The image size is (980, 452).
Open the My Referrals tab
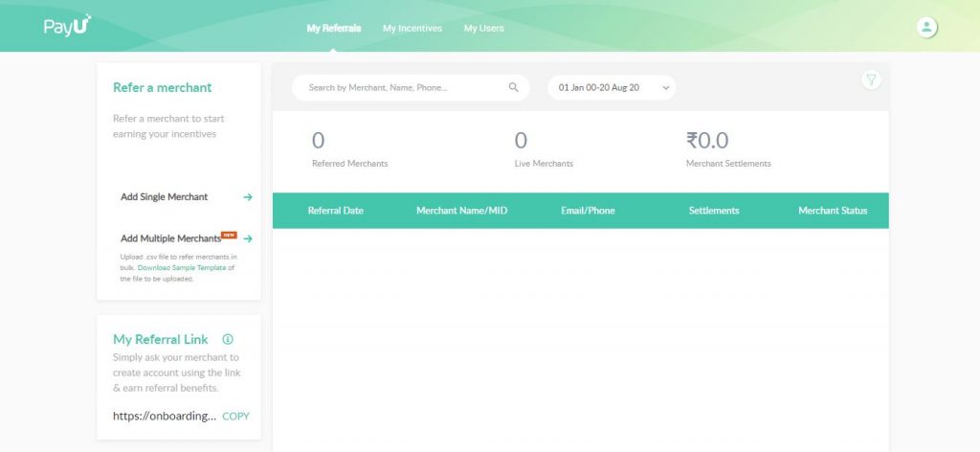(334, 28)
